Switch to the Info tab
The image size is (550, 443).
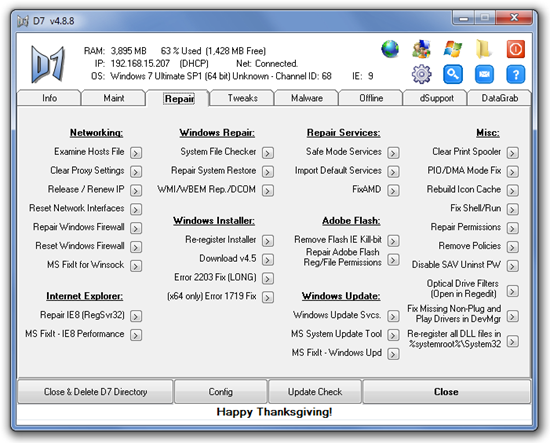click(49, 98)
